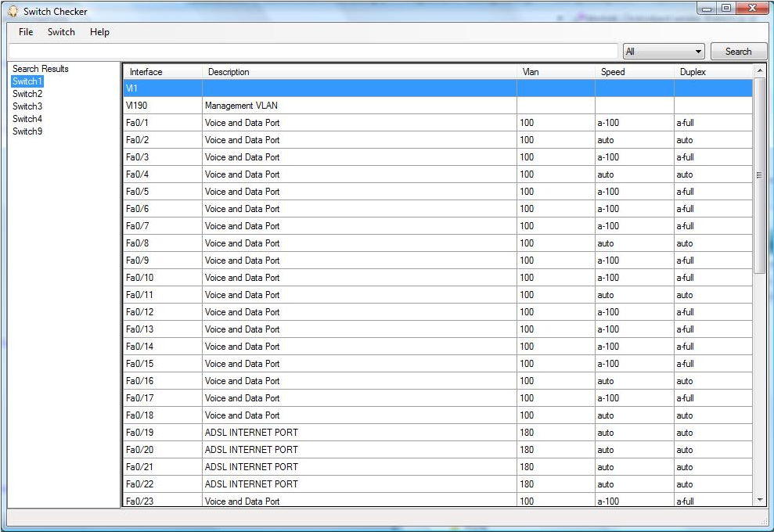774x532 pixels.
Task: Click the a-full duplex cell for Fa0/3
Action: tap(713, 157)
